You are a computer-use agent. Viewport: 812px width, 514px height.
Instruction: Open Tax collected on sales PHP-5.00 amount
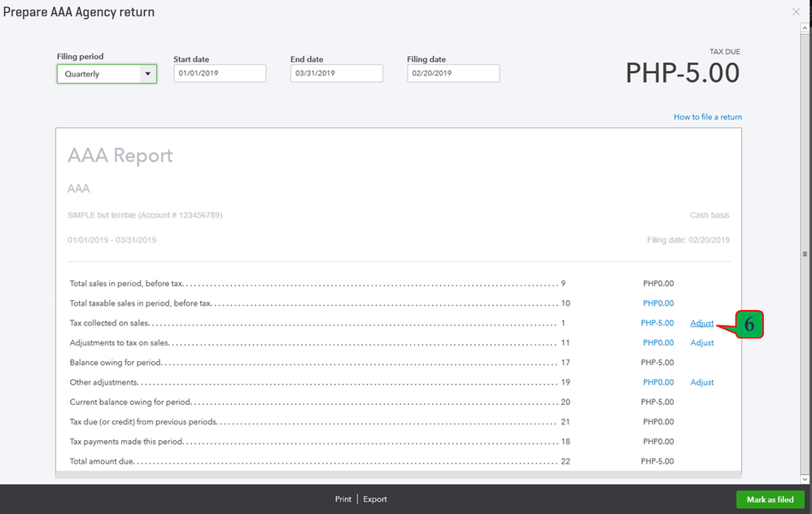point(657,323)
